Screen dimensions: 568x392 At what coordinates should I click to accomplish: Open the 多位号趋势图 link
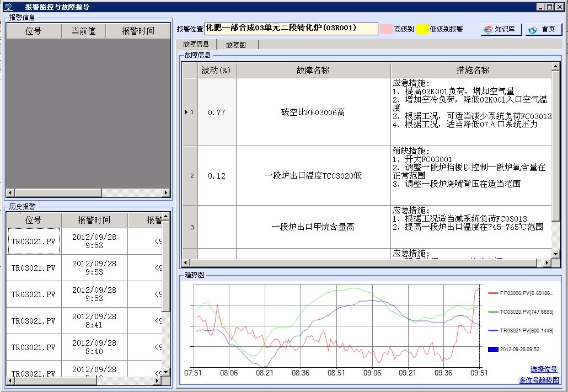click(538, 380)
